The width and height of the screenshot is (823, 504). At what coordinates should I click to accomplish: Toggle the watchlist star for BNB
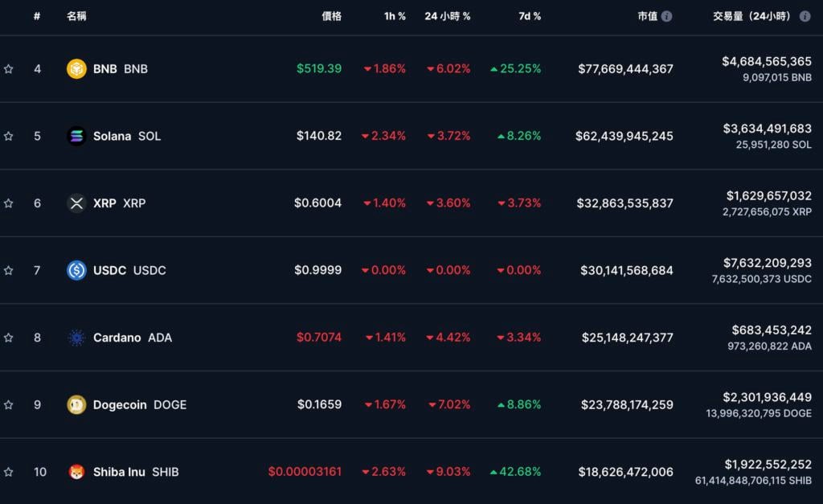[9, 69]
